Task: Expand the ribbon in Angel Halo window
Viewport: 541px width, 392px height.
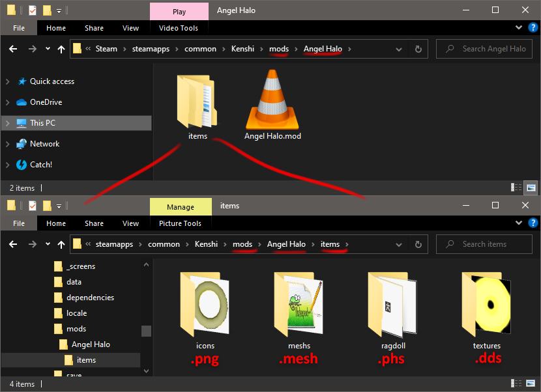Action: click(519, 27)
